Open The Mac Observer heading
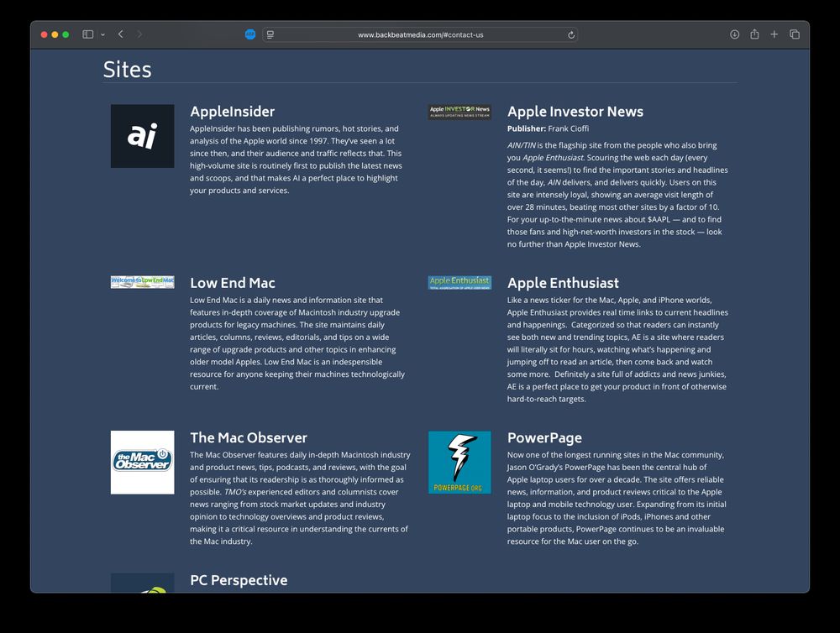Viewport: 840px width, 633px height. click(249, 437)
